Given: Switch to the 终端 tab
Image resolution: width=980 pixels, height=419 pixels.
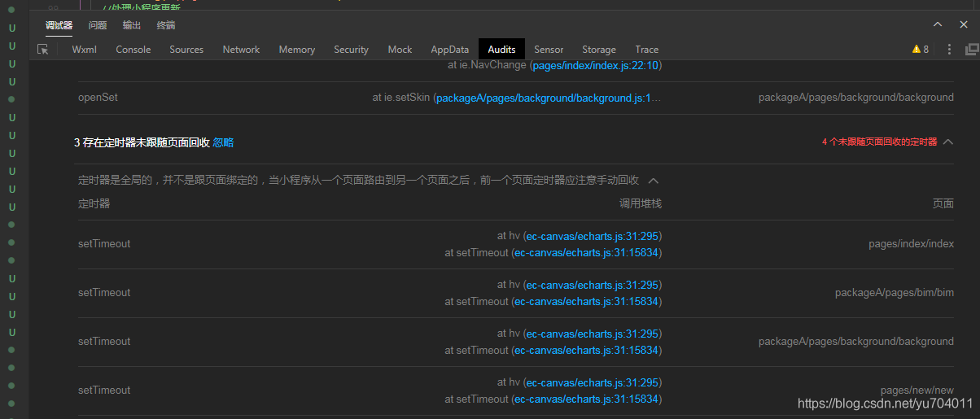Looking at the screenshot, I should 165,25.
